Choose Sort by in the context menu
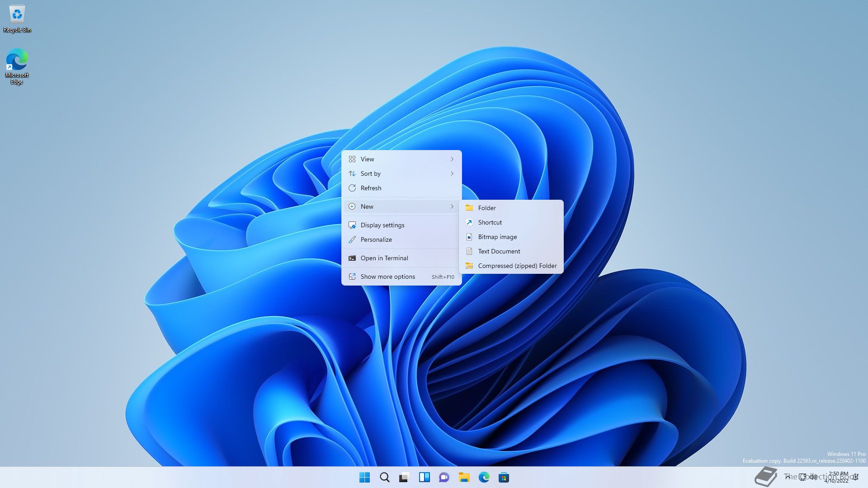868x488 pixels. coord(401,174)
